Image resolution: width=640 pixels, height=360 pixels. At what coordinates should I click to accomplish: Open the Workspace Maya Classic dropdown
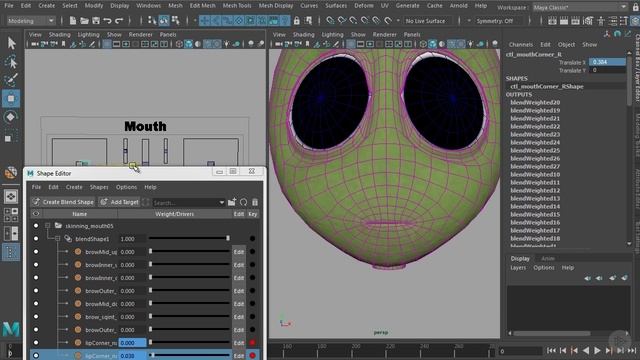(579, 7)
